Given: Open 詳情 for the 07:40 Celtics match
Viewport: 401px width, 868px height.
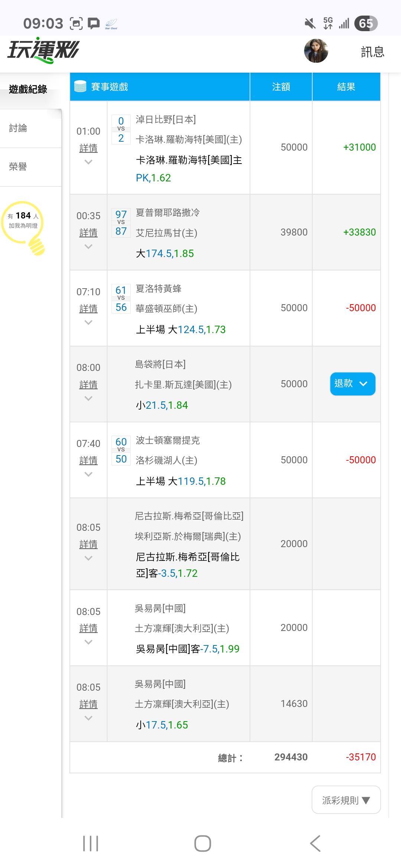Looking at the screenshot, I should click(88, 461).
